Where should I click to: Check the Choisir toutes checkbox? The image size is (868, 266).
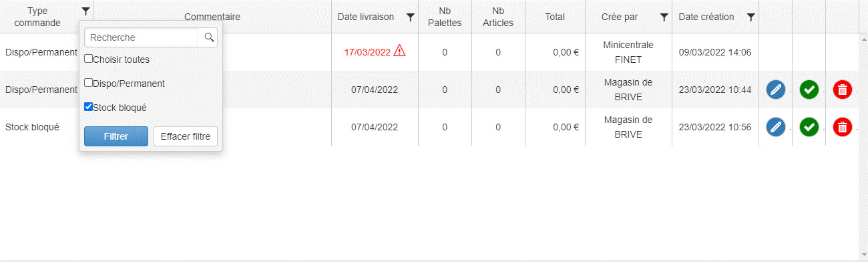pos(89,59)
